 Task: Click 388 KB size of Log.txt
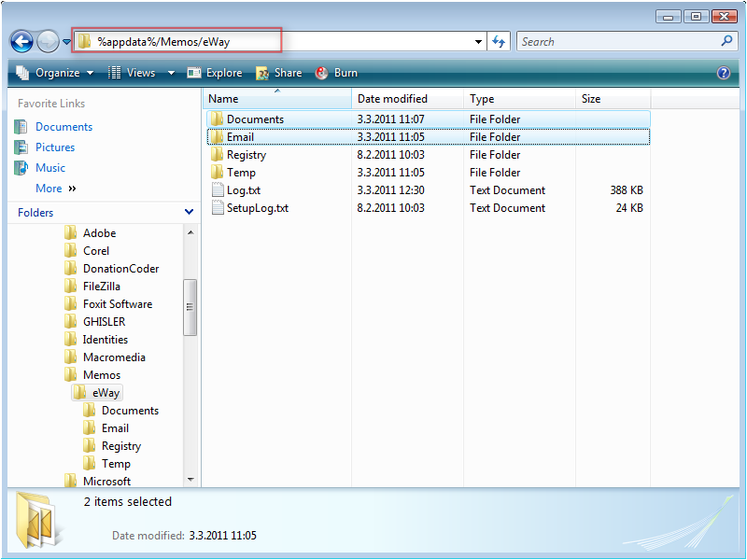[x=627, y=190]
